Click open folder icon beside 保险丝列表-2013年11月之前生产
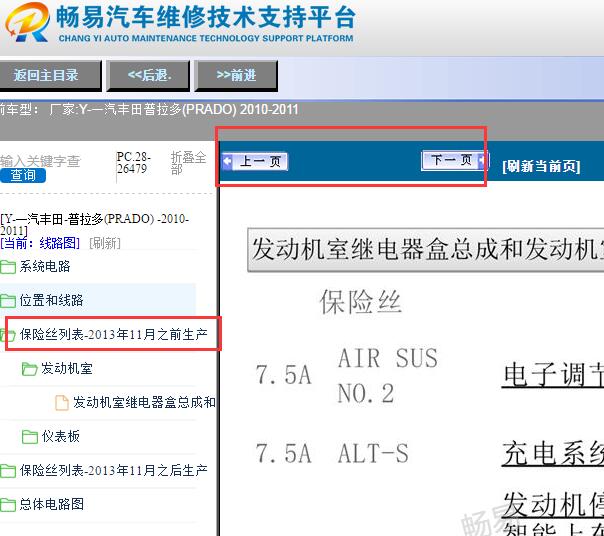Screen dimensions: 604x536 click(8, 334)
